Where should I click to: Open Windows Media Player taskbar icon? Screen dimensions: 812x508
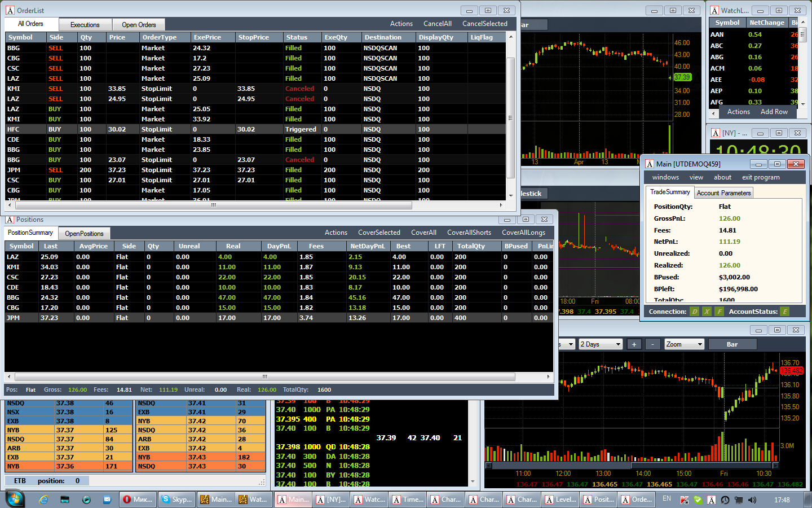86,500
